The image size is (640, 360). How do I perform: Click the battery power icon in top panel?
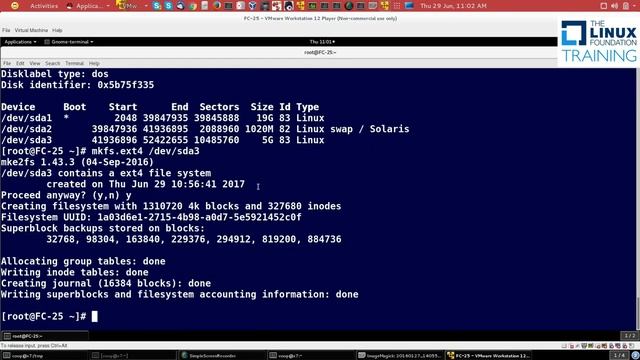tap(626, 6)
